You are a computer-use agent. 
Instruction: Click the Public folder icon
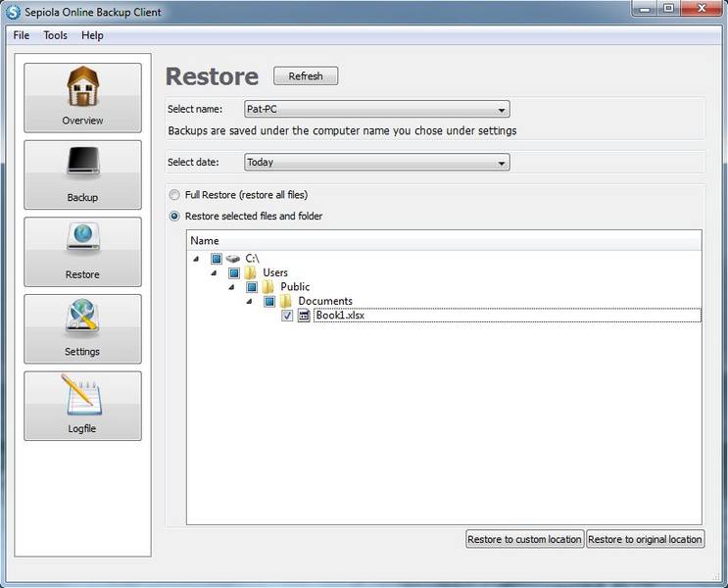(x=267, y=287)
